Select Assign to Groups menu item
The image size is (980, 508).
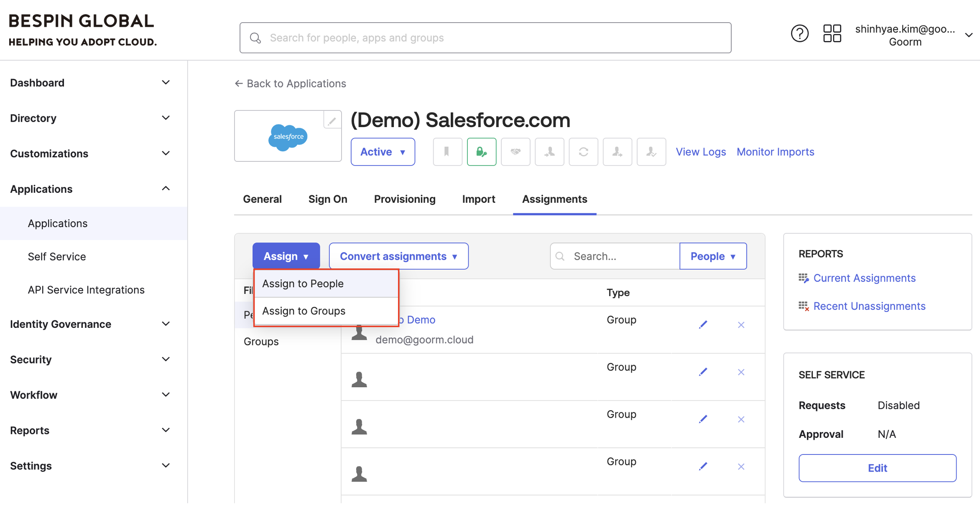[304, 311]
